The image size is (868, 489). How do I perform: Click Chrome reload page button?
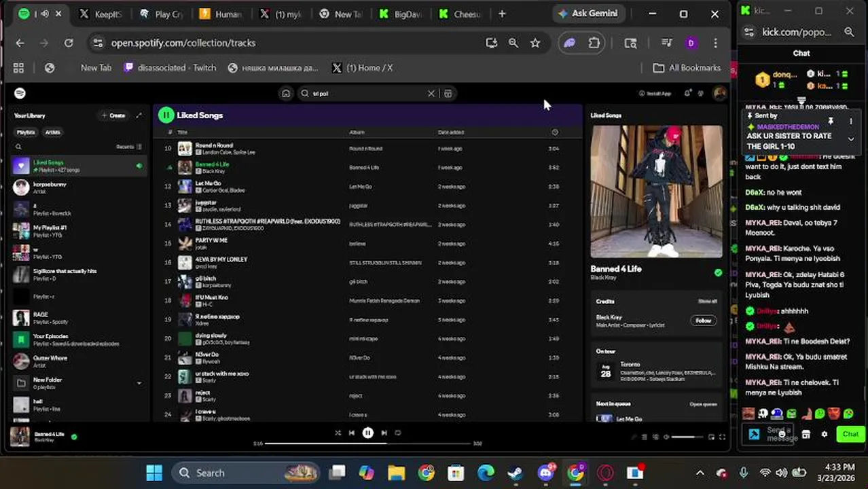click(69, 43)
